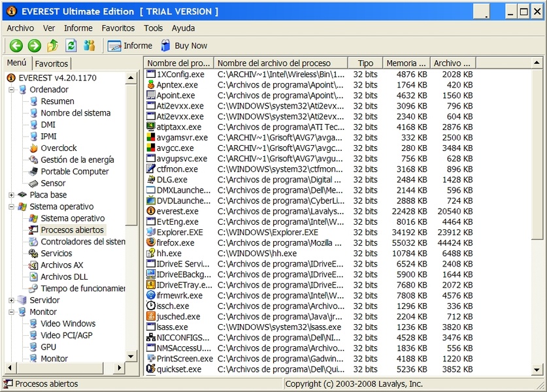Open the Informe menu
The height and width of the screenshot is (392, 547).
(78, 28)
